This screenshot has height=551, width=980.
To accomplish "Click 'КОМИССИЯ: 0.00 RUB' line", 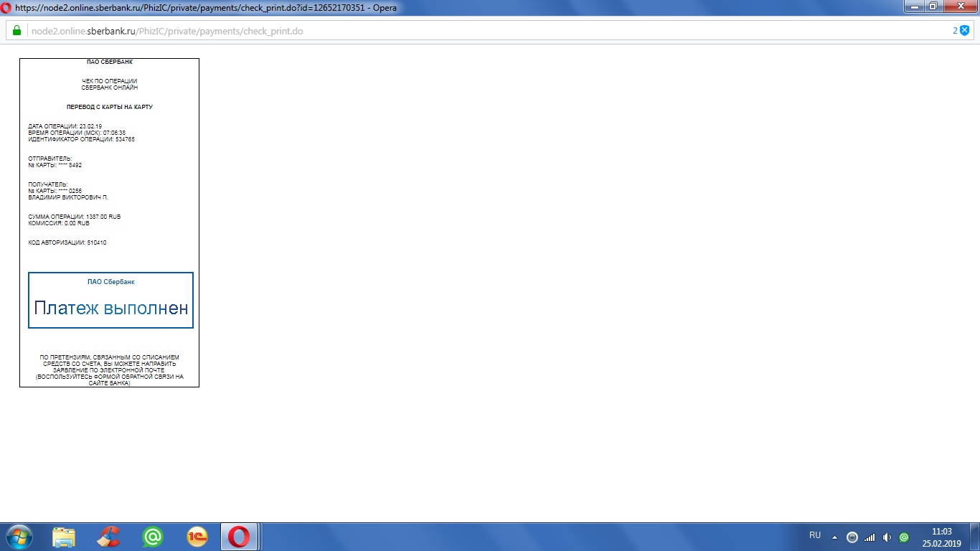I will [x=59, y=223].
